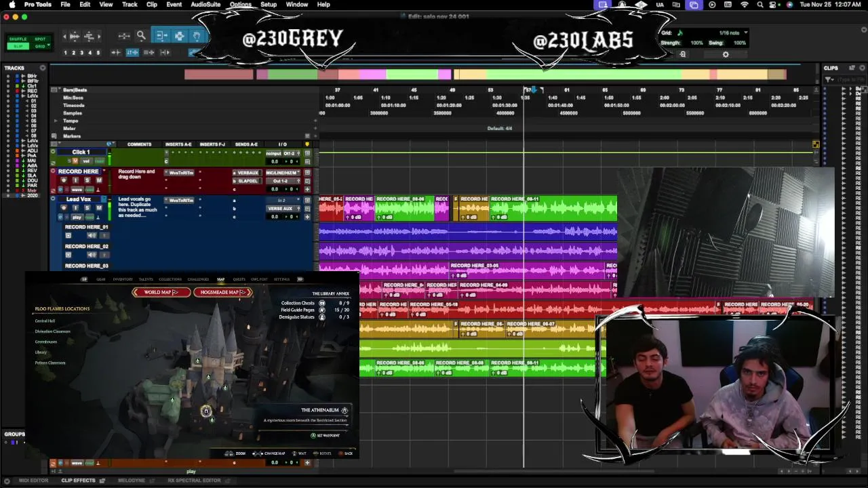This screenshot has width=868, height=488.
Task: Mute the Click 1 track
Action: click(75, 161)
